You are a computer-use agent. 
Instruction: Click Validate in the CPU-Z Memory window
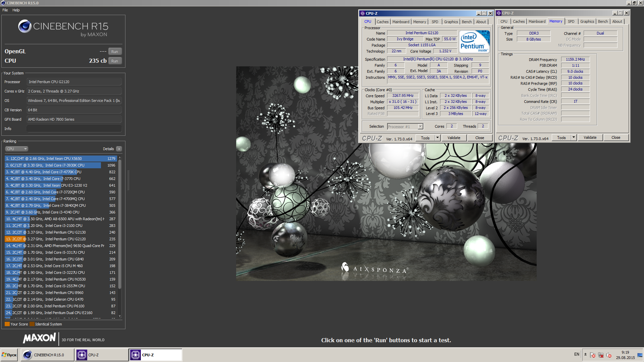coord(590,137)
